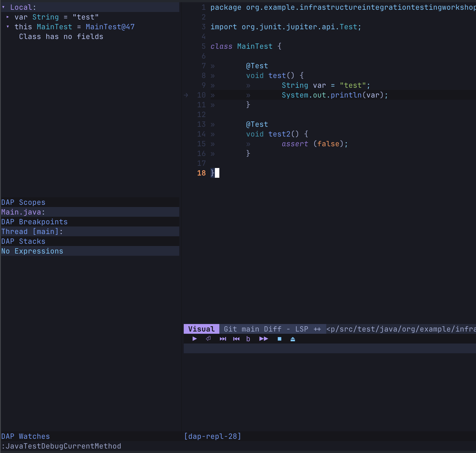
Task: Focus the DAP Breakpoints window title
Action: click(x=35, y=222)
